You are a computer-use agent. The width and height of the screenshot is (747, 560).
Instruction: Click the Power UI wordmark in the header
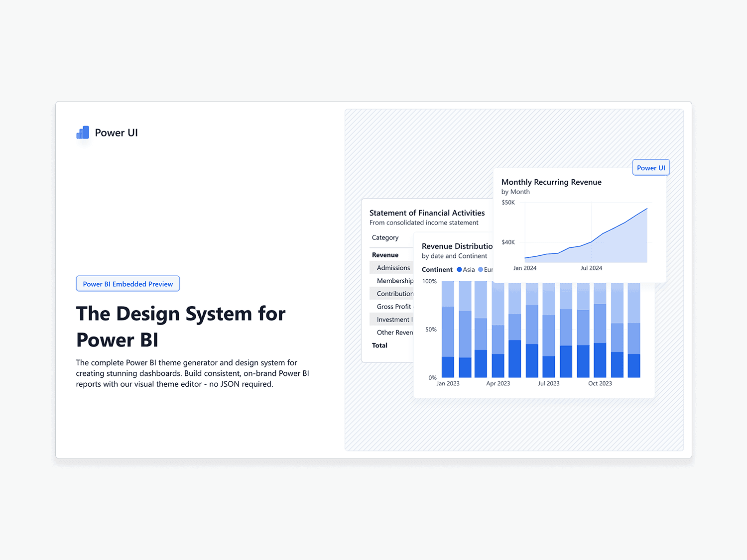(x=116, y=132)
